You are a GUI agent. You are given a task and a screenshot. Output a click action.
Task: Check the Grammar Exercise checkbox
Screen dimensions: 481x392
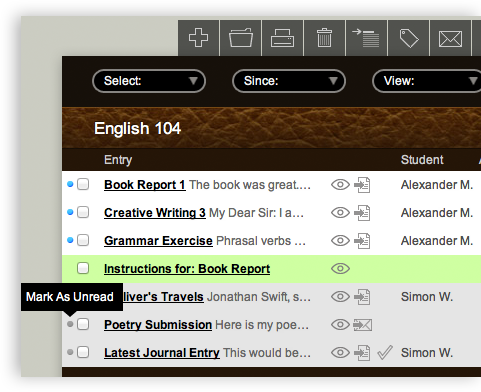(x=83, y=240)
